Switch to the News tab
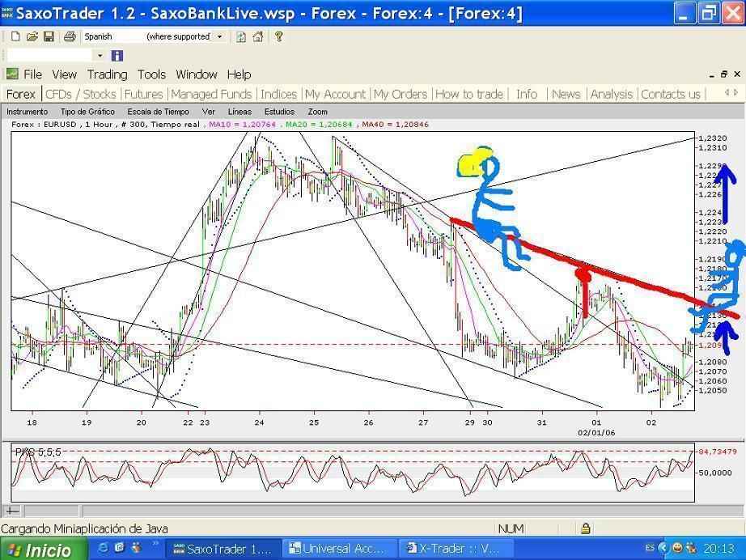The height and width of the screenshot is (560, 746). [566, 94]
